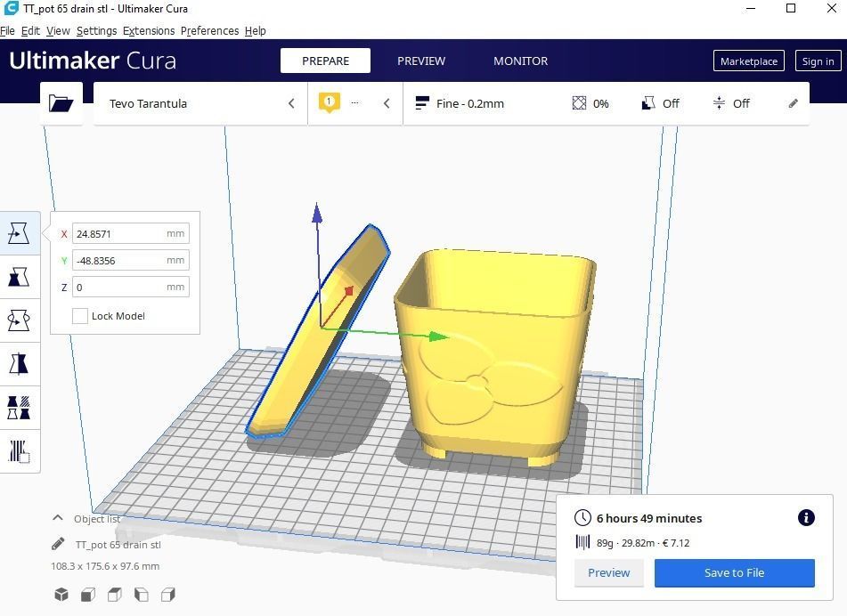
Task: Click the print info circle icon
Action: pos(806,518)
